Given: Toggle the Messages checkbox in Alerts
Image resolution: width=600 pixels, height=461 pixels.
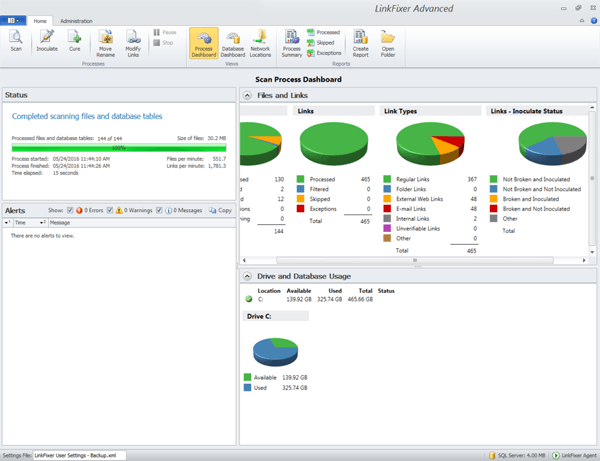Looking at the screenshot, I should (161, 211).
